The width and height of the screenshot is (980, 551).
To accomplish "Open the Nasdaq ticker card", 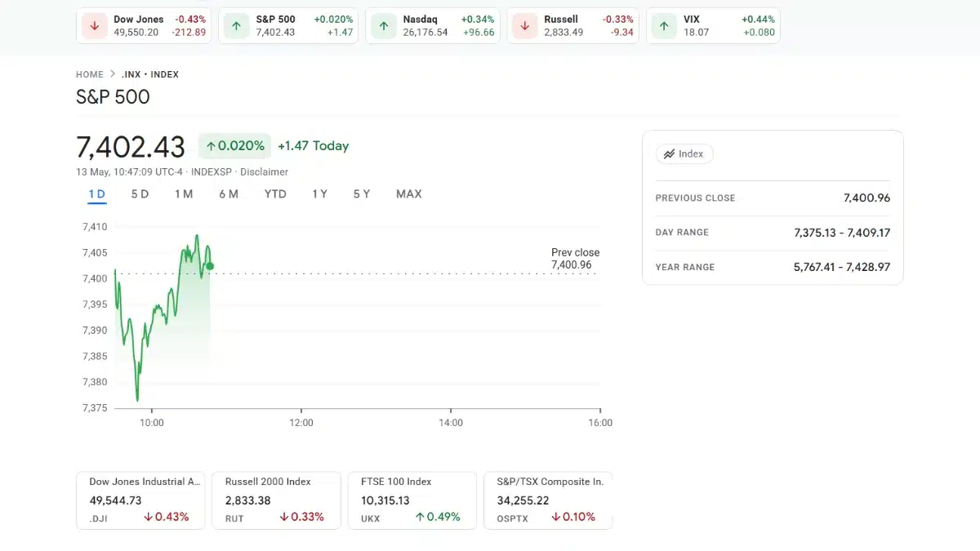I will pos(434,26).
